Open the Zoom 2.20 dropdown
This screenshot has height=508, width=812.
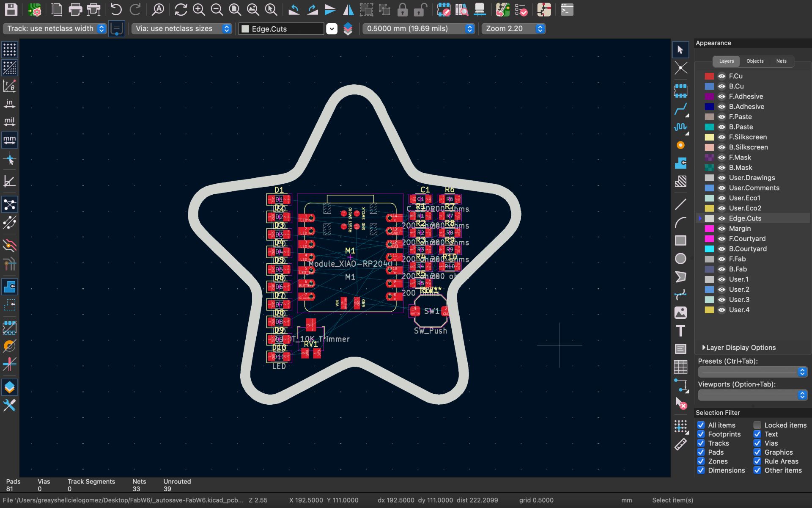(540, 28)
